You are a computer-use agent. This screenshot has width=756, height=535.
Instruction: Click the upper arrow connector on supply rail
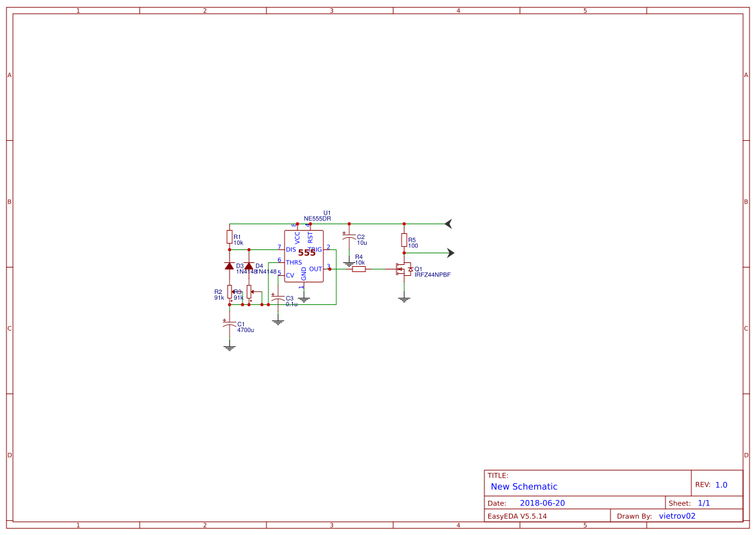(x=448, y=224)
